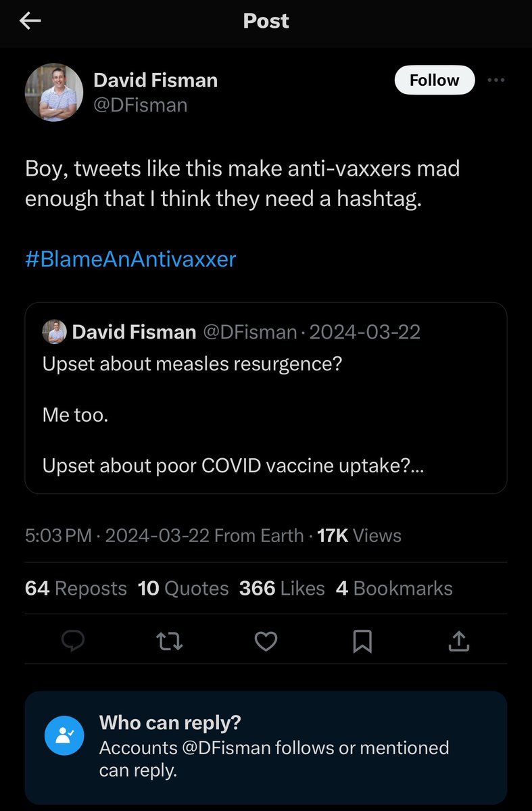Tap the repost arrows icon
Viewport: 532px width, 811px height.
(x=169, y=641)
